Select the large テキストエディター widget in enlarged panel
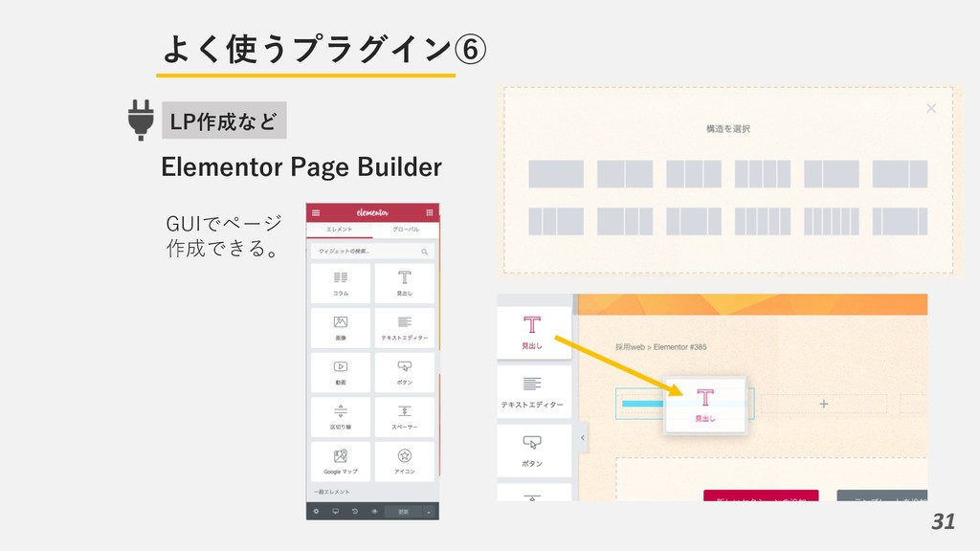Image resolution: width=980 pixels, height=551 pixels. coord(534,391)
